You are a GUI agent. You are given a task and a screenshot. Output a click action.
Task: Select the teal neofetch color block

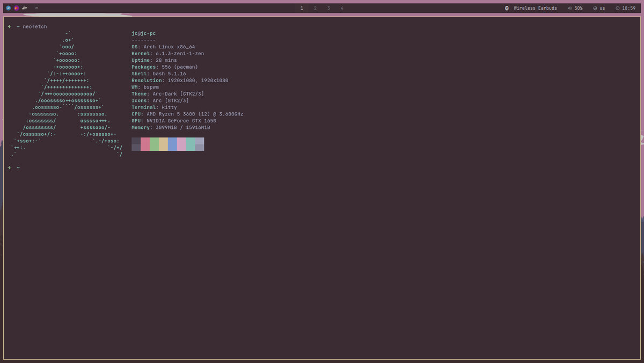191,144
